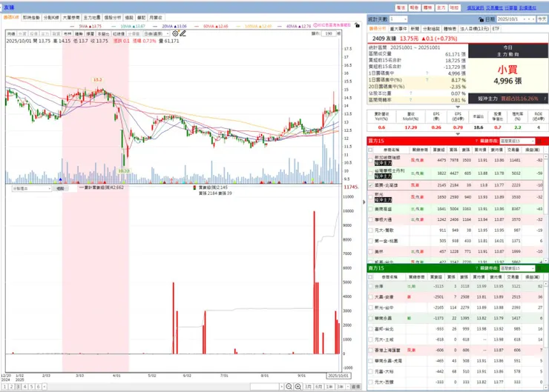Image resolution: width=549 pixels, height=392 pixels.
Task: Tick the checkbox for 台灣摩根士丹利 row
Action: [370, 173]
